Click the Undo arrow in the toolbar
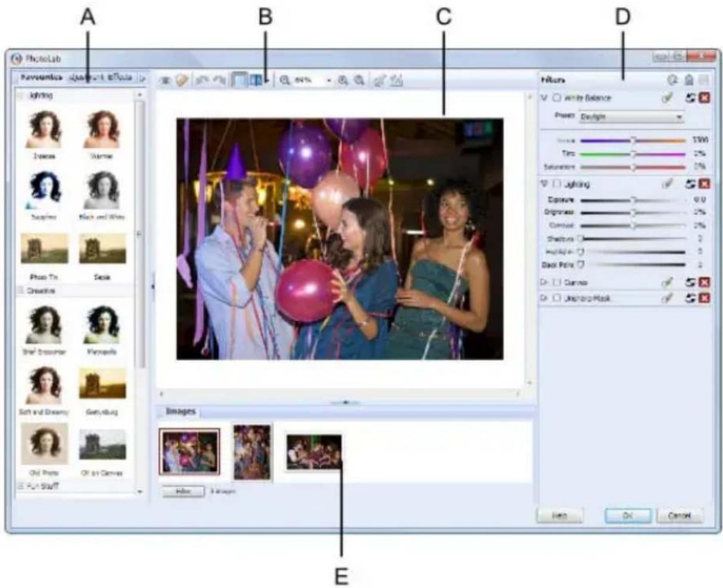The width and height of the screenshot is (723, 588). pos(202,80)
